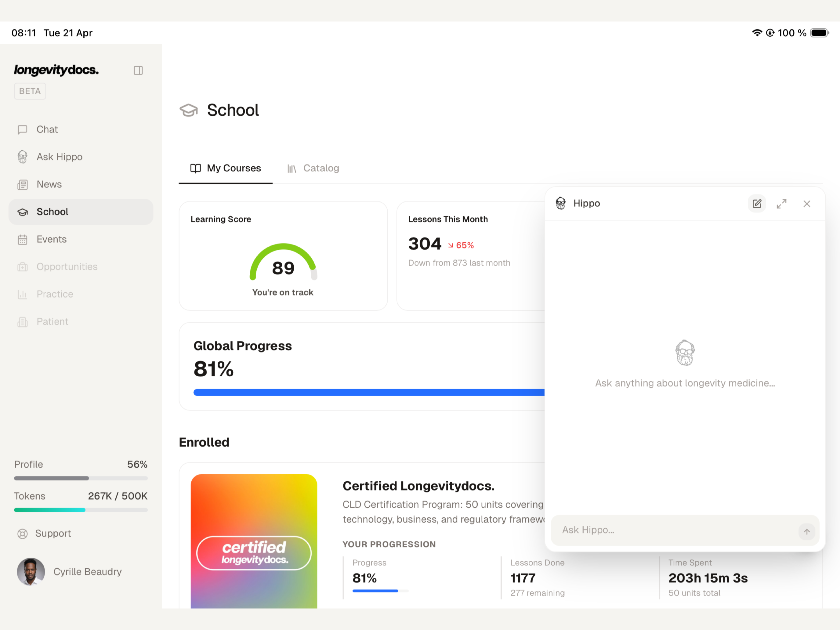
Task: Go to the News section
Action: pos(81,184)
